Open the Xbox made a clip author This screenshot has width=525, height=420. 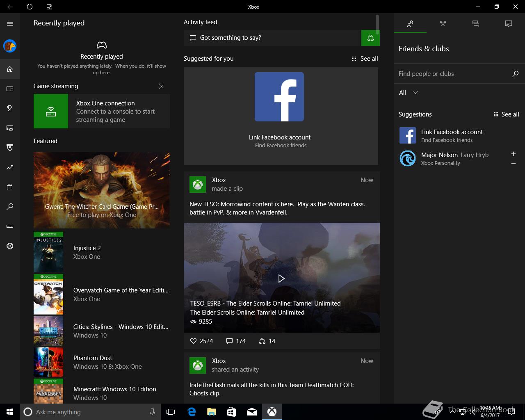point(219,180)
